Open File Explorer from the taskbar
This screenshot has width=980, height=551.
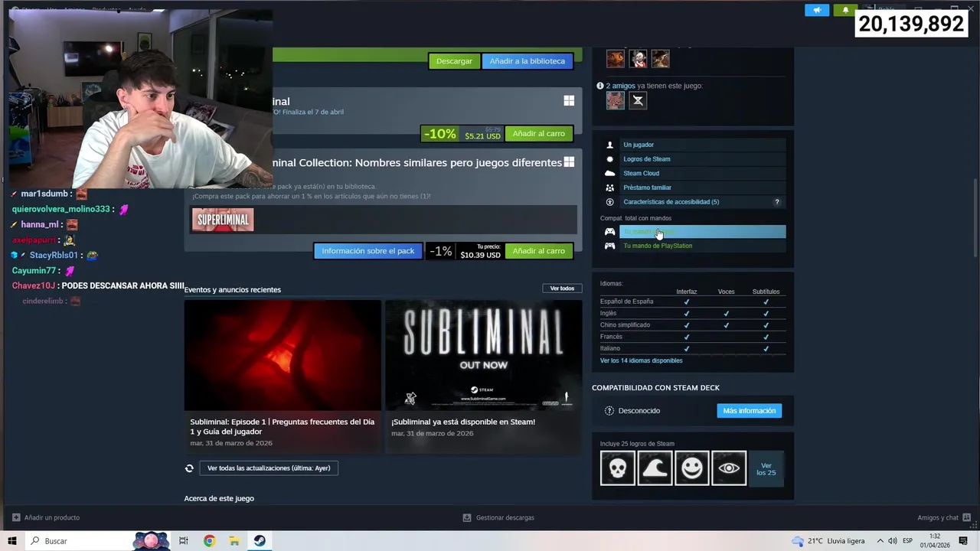234,541
